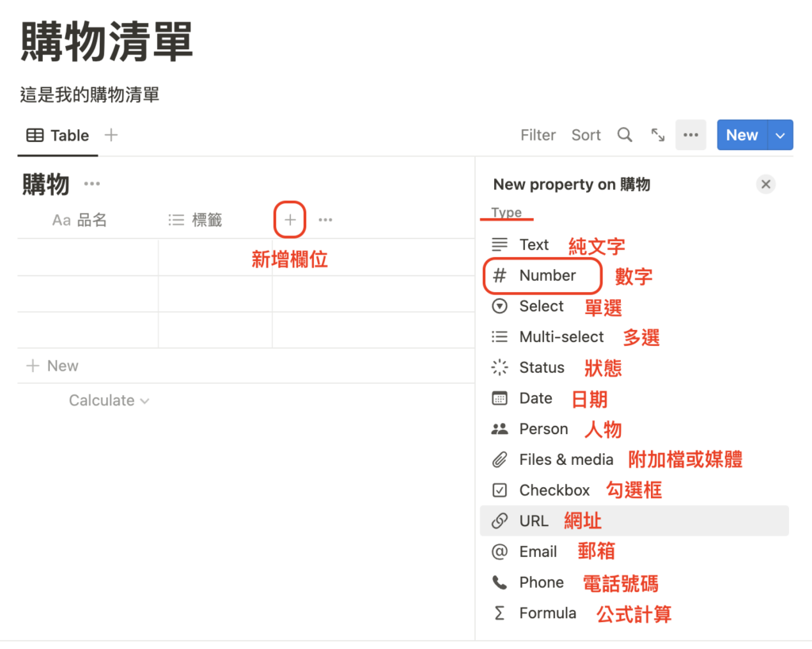Select the Email property type
This screenshot has height=649, width=812.
click(538, 551)
